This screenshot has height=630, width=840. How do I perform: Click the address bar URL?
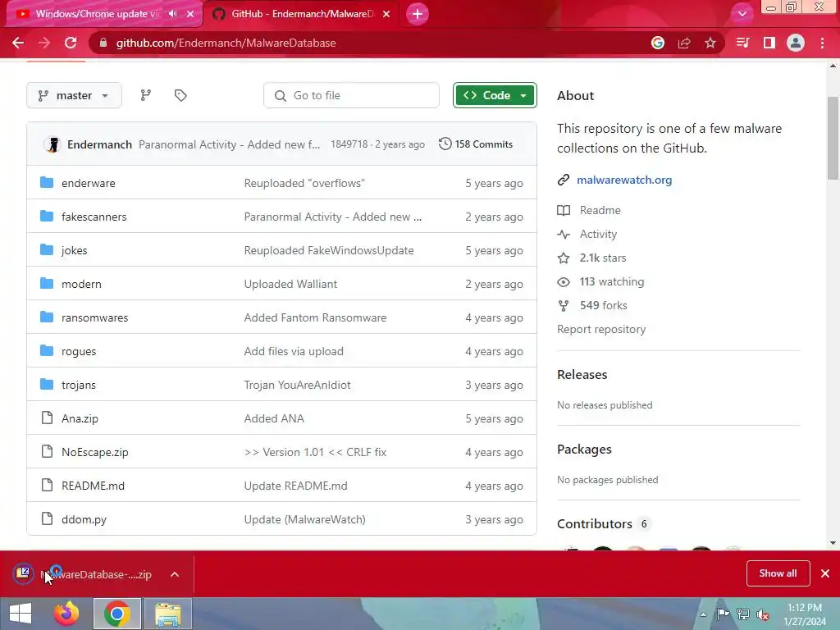pos(226,43)
